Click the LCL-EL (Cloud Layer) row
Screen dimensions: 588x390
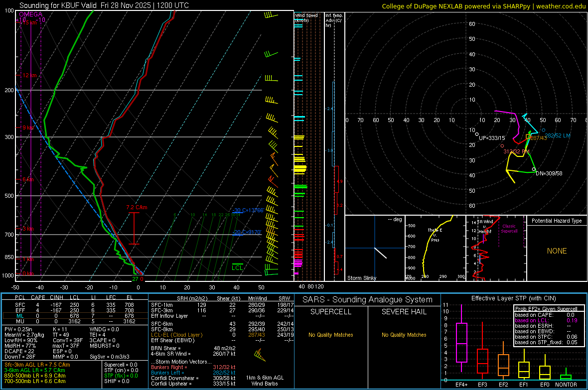click(x=222, y=335)
